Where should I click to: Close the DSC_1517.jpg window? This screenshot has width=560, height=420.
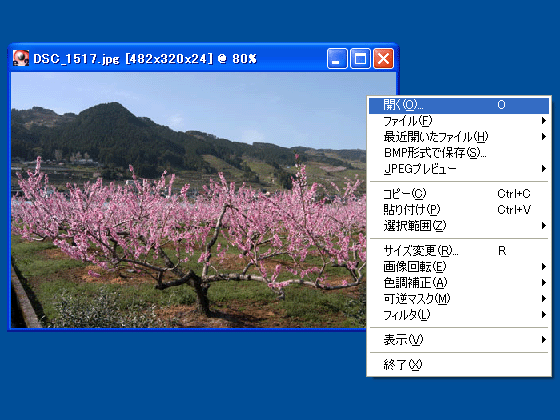click(383, 58)
